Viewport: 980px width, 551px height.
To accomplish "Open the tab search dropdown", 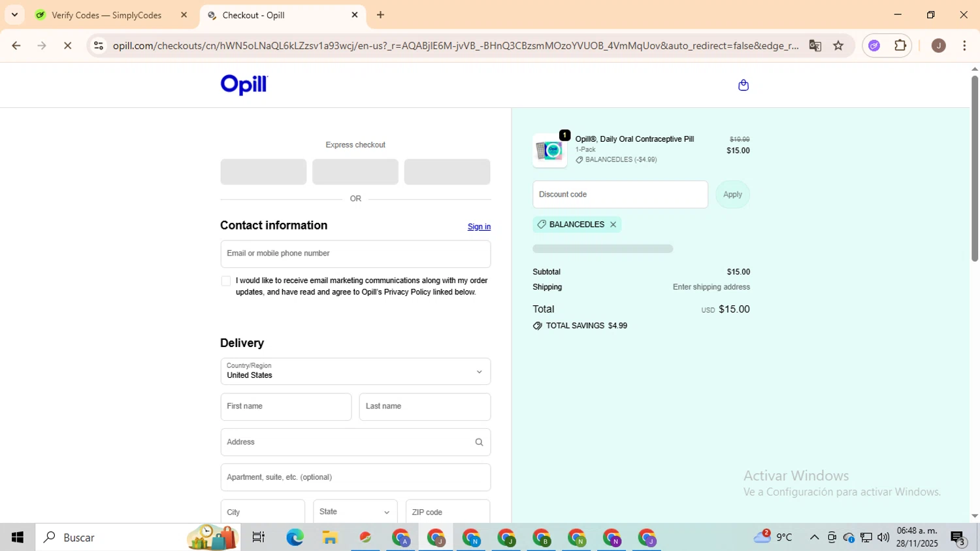I will point(14,15).
